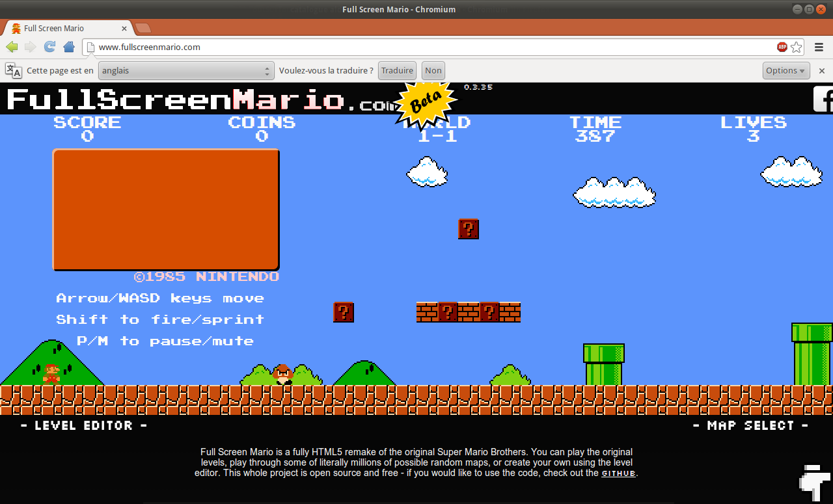Click the translate icon in the translation bar
833x504 pixels.
13,70
